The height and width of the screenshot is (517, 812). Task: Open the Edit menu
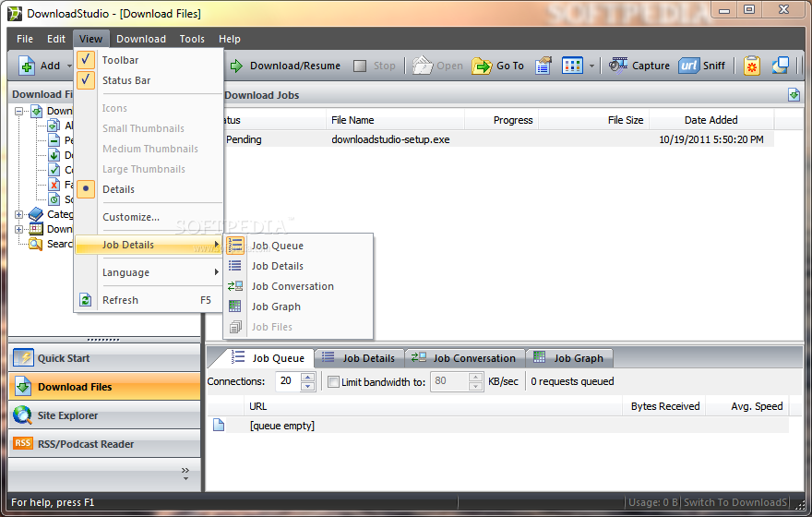tap(56, 39)
